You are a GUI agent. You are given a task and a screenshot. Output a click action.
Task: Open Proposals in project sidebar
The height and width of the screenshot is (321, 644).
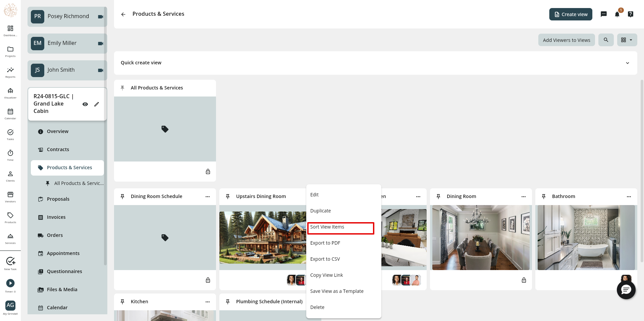67,199
